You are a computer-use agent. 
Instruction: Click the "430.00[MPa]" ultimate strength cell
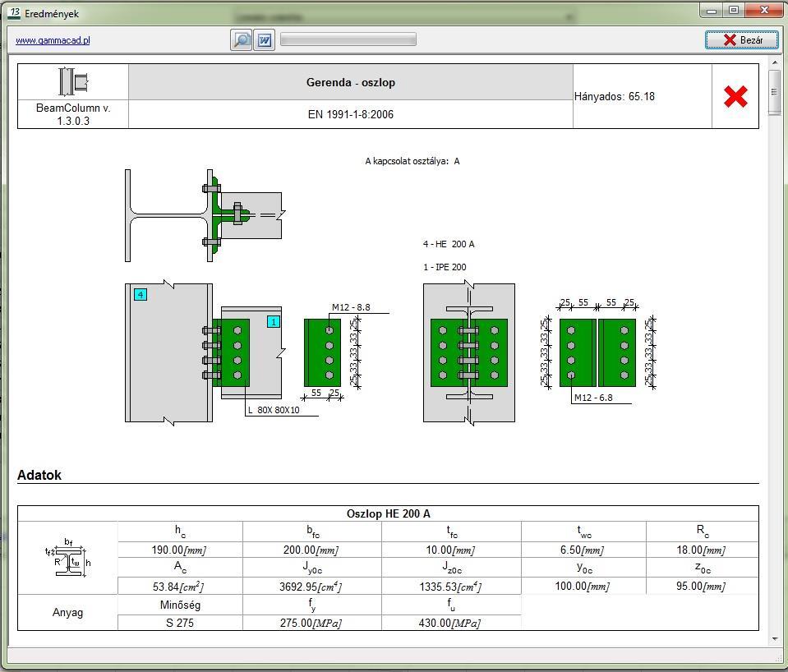point(449,624)
